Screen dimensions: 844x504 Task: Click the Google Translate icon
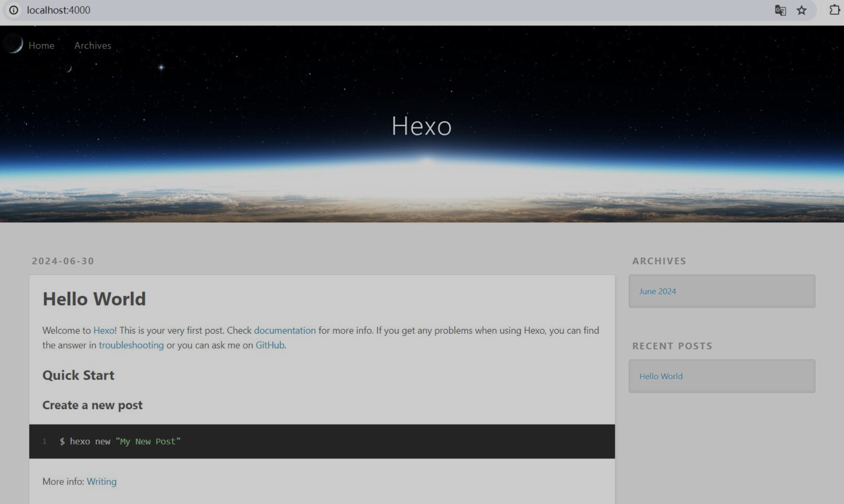coord(780,10)
